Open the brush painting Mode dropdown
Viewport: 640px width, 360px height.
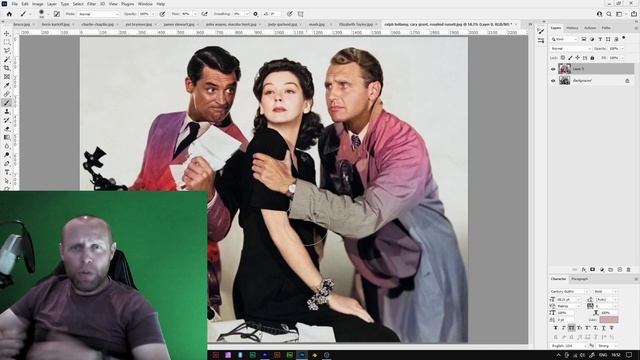[x=98, y=14]
